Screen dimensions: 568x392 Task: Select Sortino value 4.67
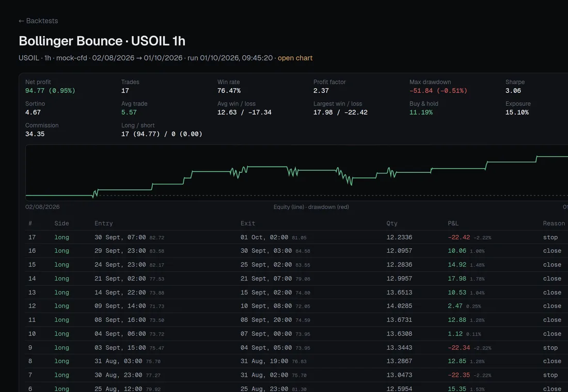pyautogui.click(x=33, y=112)
